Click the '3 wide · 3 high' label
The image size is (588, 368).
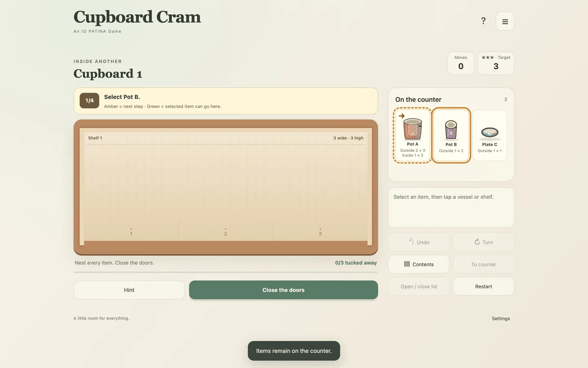[x=348, y=138]
